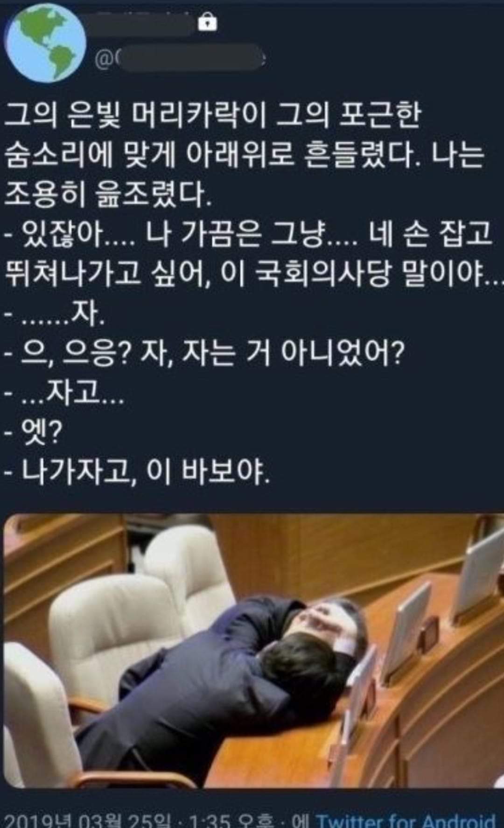Select the final line 나가자고, 이 바보야
The width and height of the screenshot is (504, 828).
[x=138, y=475]
